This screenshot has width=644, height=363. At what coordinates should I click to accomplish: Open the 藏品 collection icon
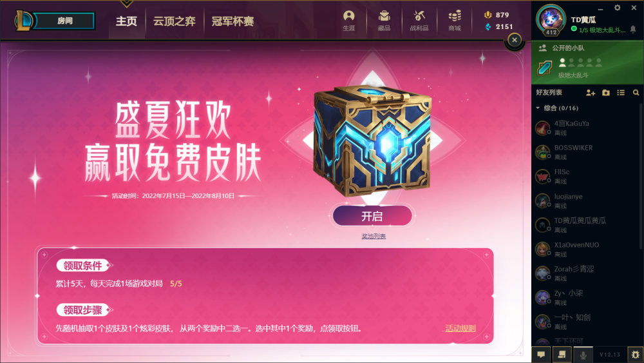(x=384, y=21)
